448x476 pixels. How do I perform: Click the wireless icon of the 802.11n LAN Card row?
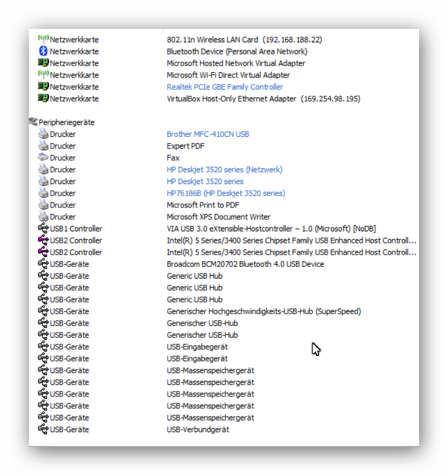[43, 39]
